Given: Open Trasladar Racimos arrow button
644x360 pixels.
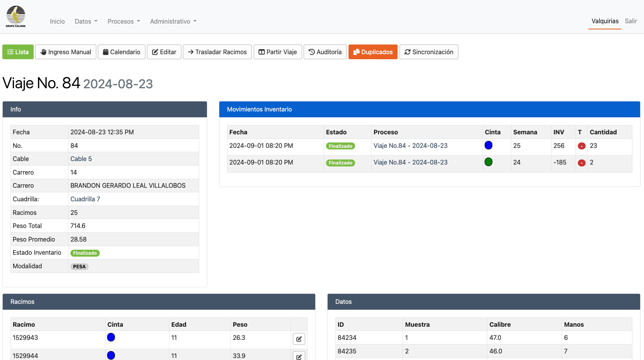Looking at the screenshot, I should pos(217,52).
